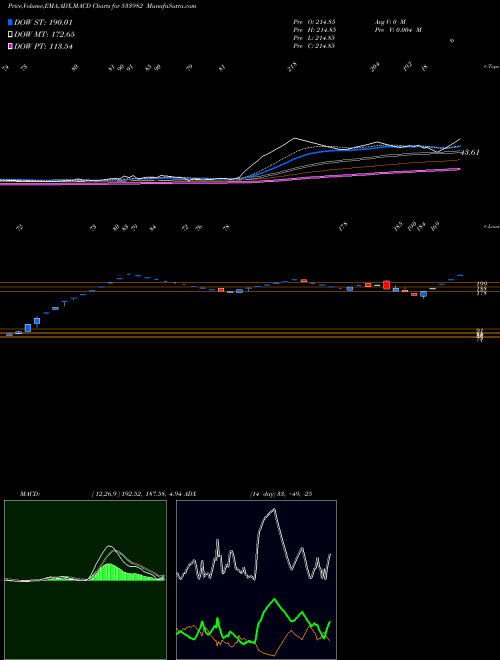Click the ADX line chart panel
500x660 pixels.
pos(256,580)
